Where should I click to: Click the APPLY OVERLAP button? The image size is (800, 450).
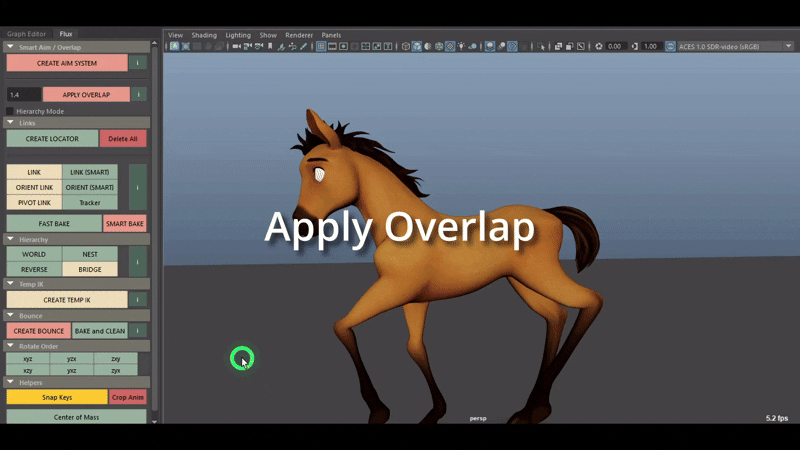[x=86, y=94]
